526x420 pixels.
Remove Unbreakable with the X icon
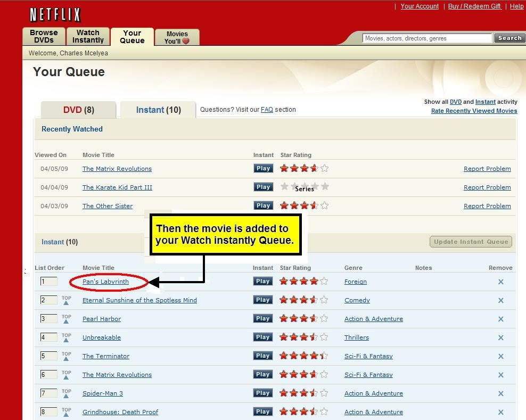click(x=500, y=337)
